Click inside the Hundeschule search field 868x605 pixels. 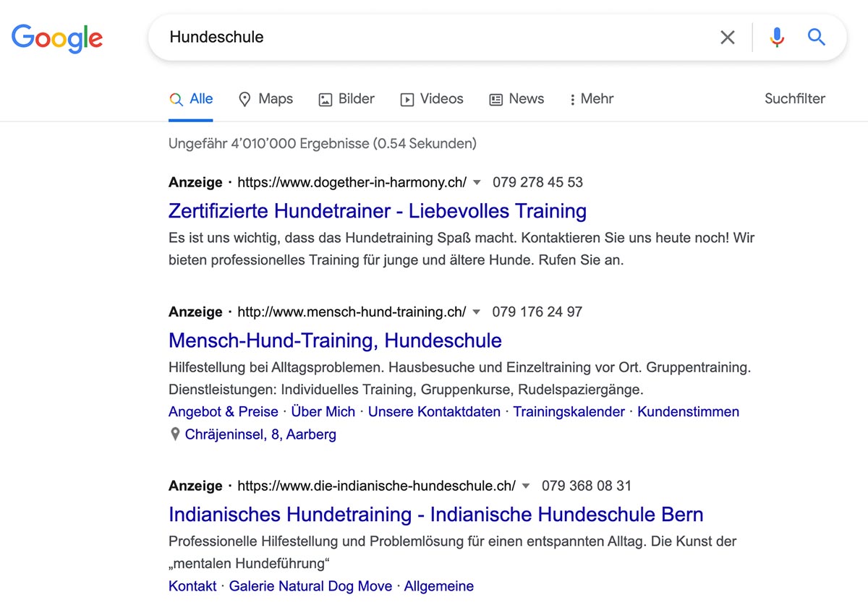point(362,37)
